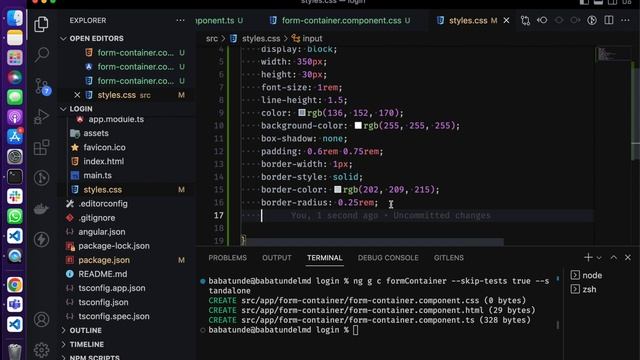
Task: Click the editor horizontal scrollbar
Action: (375, 242)
